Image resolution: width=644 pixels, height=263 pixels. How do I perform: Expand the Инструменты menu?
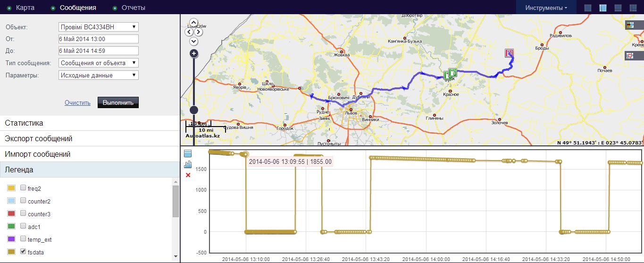(x=546, y=8)
